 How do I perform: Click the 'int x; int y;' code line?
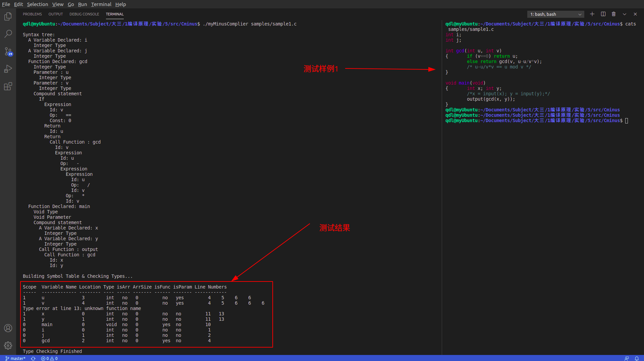[x=484, y=88]
